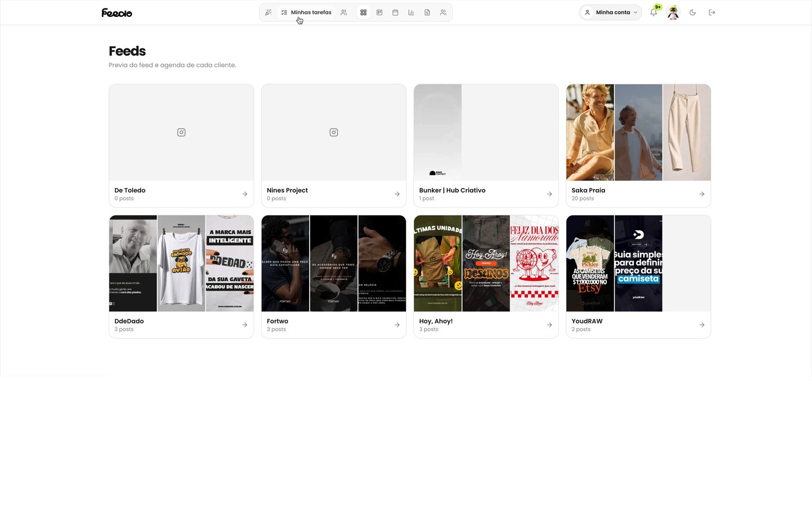Click the arrow on the Saka Praia card
The width and height of the screenshot is (812, 508).
click(x=702, y=194)
